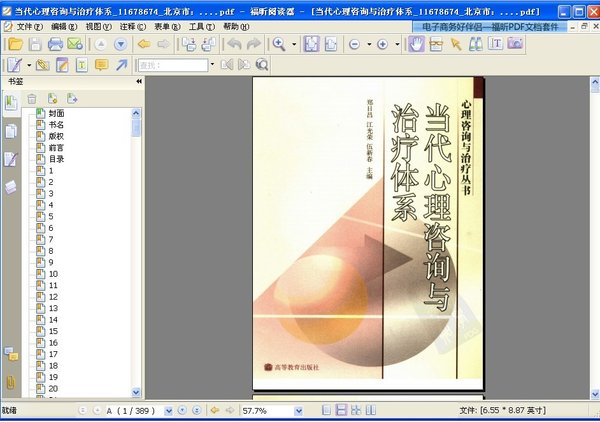Select bookmark 20 in the list
The image size is (600, 422).
(53, 389)
